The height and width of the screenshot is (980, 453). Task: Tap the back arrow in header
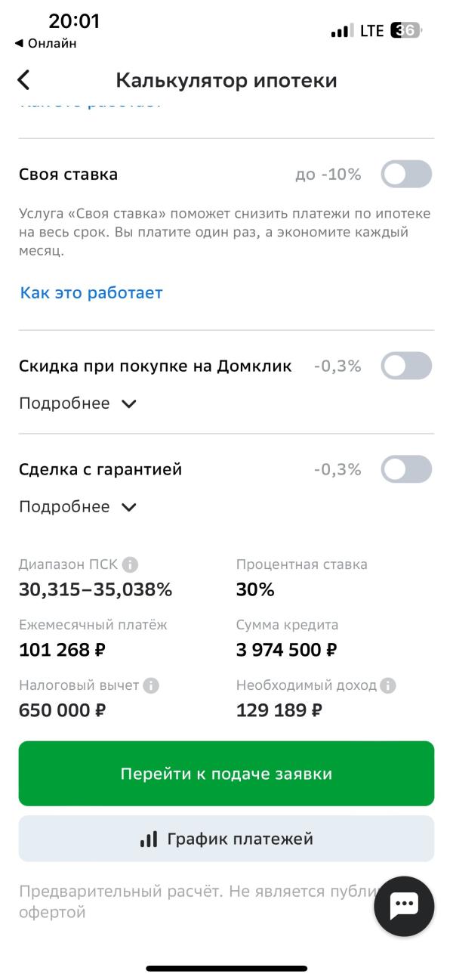[x=24, y=80]
